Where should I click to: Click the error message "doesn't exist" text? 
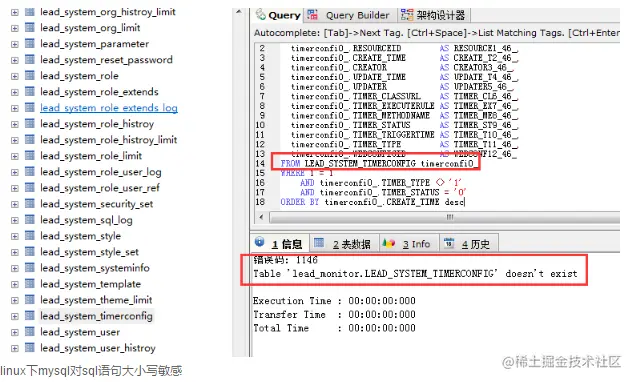541,274
